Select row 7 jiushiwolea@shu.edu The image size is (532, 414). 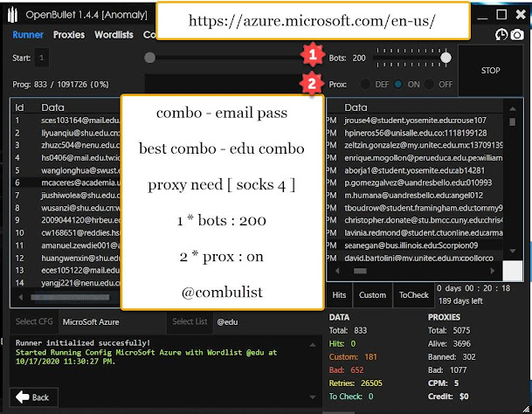pyautogui.click(x=67, y=195)
